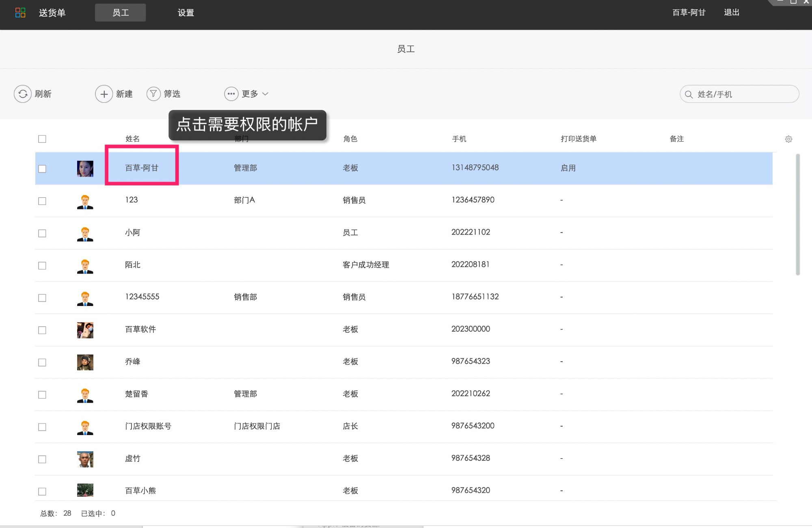Open the funnel filter icon

pos(153,94)
